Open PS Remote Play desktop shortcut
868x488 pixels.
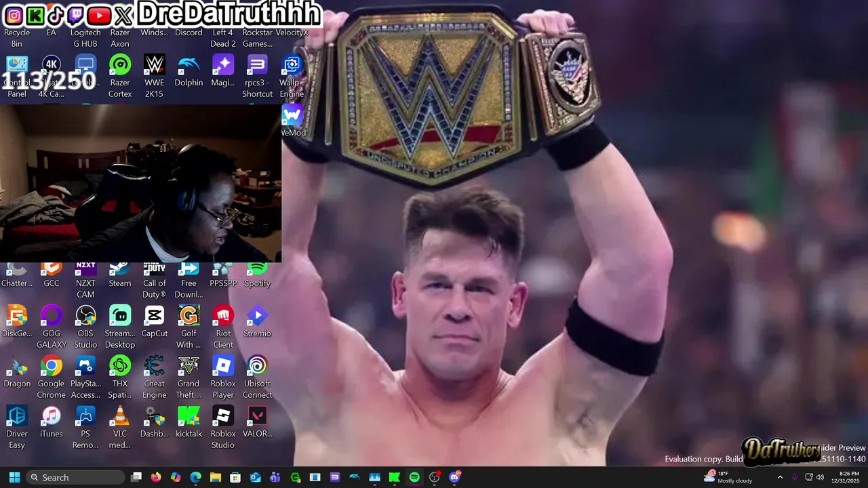coord(85,427)
